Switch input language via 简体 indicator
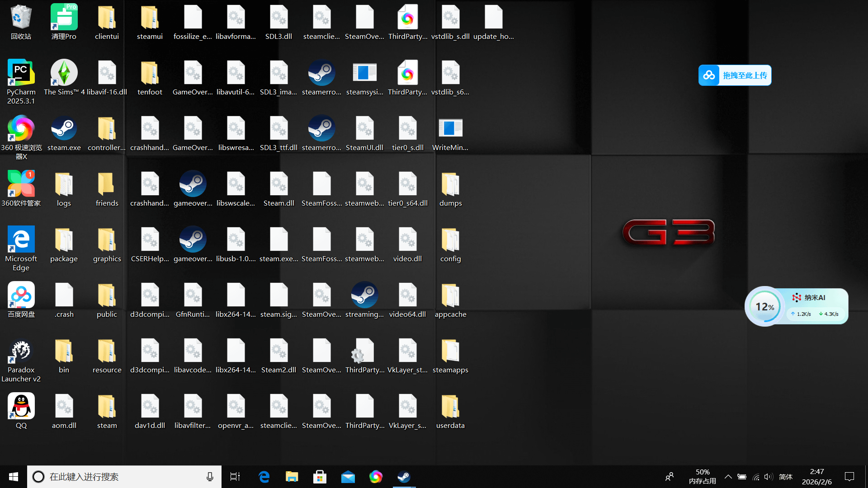 [786, 477]
